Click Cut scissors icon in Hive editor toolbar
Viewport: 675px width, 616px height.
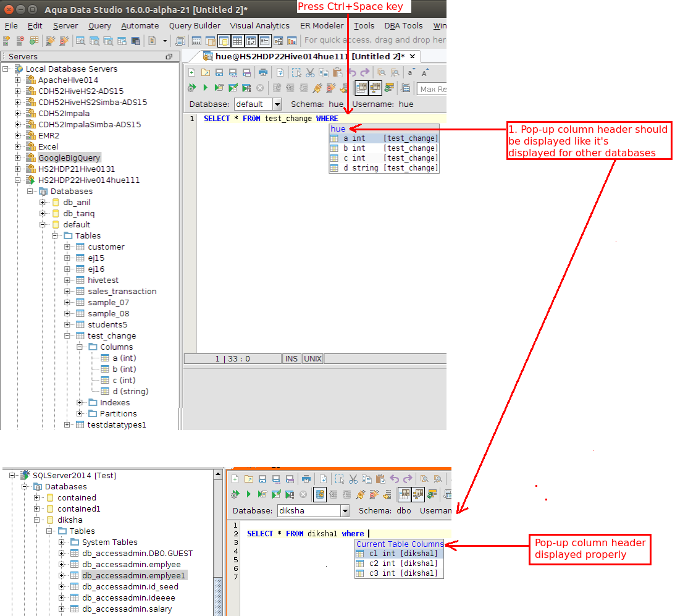coord(310,72)
